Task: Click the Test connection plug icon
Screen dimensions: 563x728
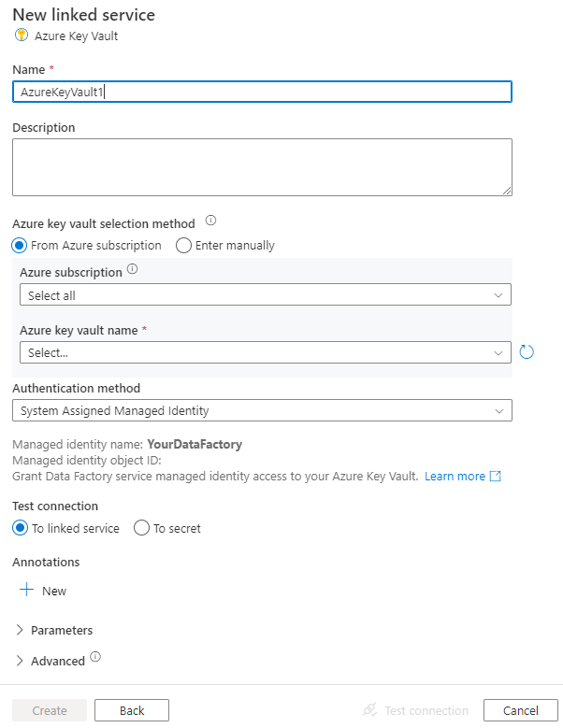Action: 369,710
